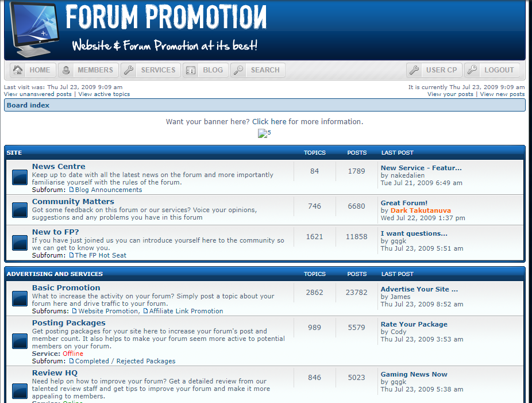Click the 'Offline' service status text

tap(73, 354)
